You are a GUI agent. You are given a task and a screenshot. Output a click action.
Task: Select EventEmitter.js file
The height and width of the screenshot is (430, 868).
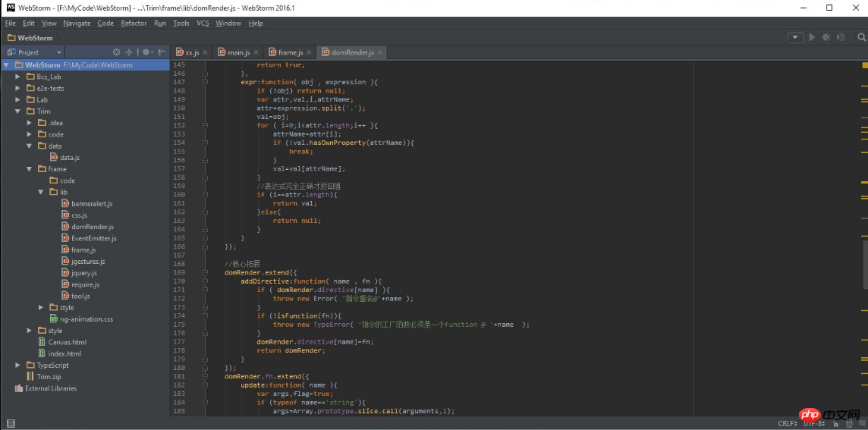point(89,239)
